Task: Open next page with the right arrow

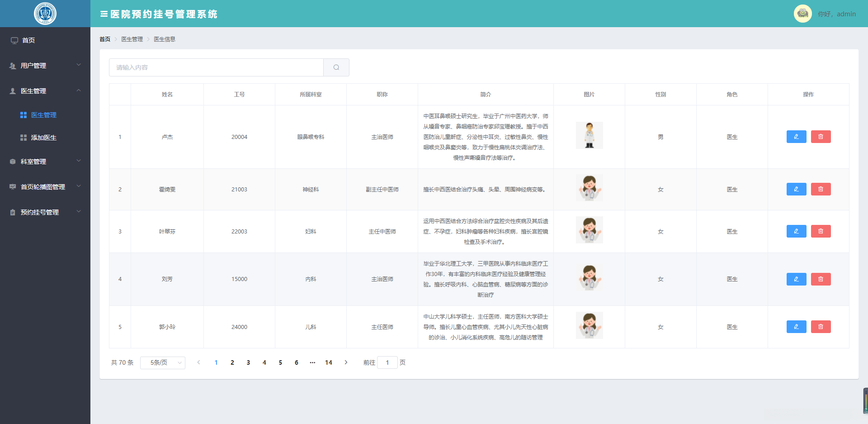Action: pyautogui.click(x=346, y=362)
